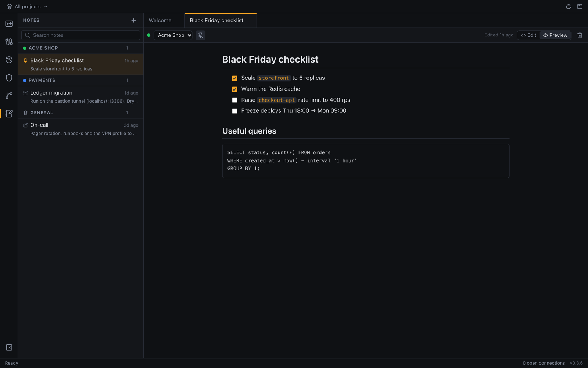
Task: Focus the Search notes field
Action: point(81,35)
